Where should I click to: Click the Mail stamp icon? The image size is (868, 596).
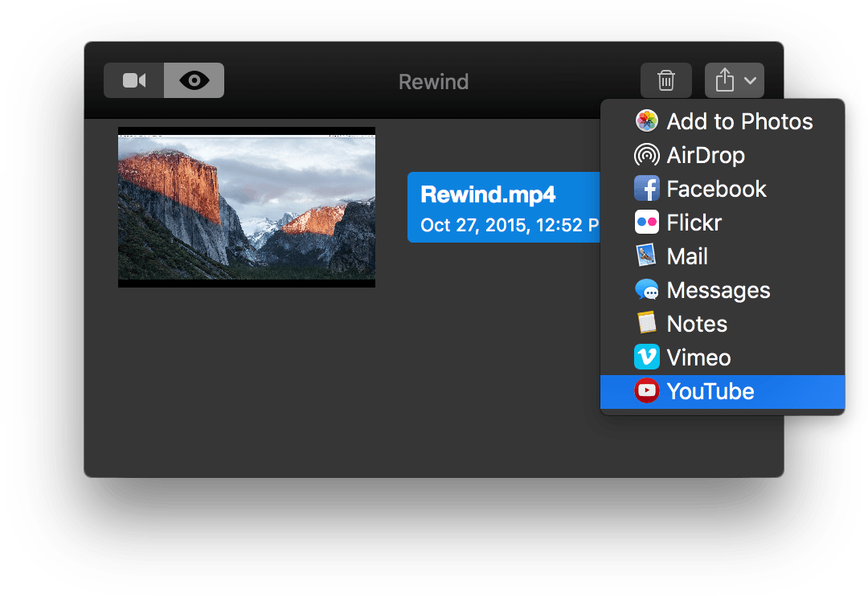646,255
